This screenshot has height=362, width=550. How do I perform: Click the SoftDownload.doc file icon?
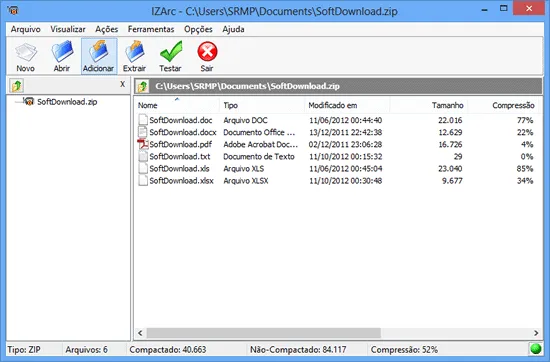pyautogui.click(x=143, y=120)
